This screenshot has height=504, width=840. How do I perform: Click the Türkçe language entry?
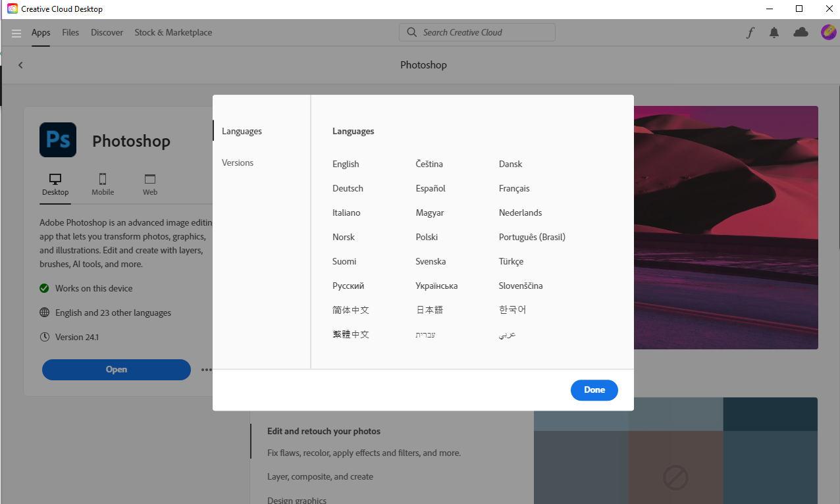(511, 261)
